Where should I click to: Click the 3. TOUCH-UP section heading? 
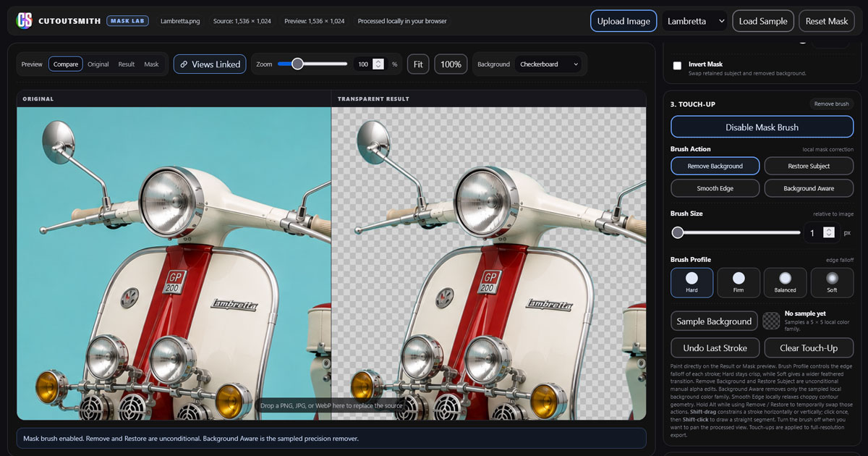click(692, 104)
